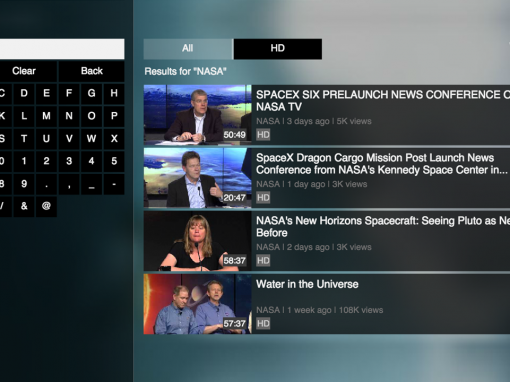Screen dimensions: 510x382
Task: Tap the number 3 key
Action: (69, 161)
